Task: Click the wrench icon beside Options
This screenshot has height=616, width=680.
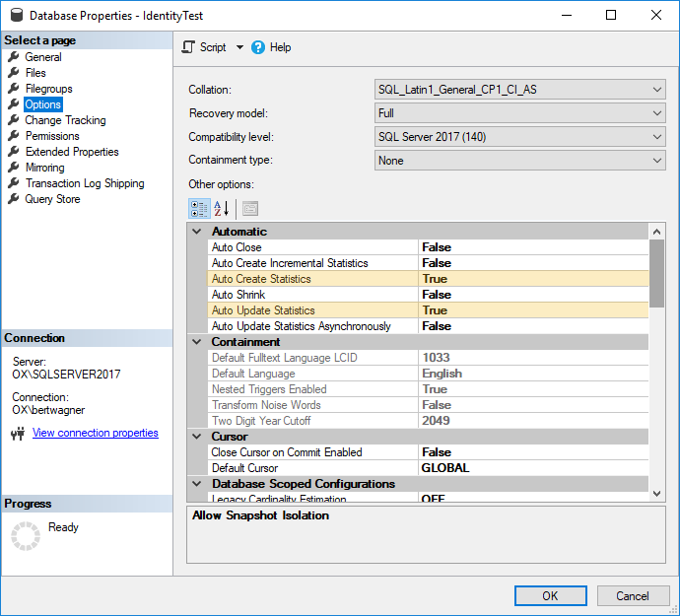Action: (x=14, y=104)
